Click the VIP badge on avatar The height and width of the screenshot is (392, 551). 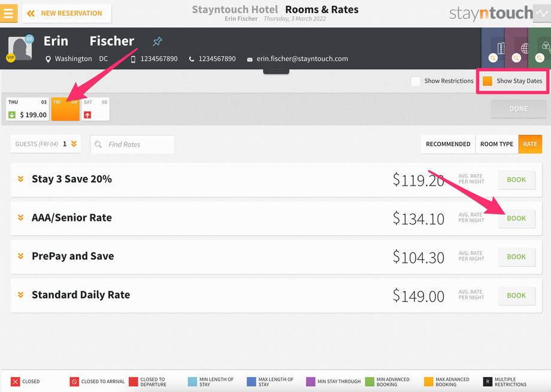[11, 57]
